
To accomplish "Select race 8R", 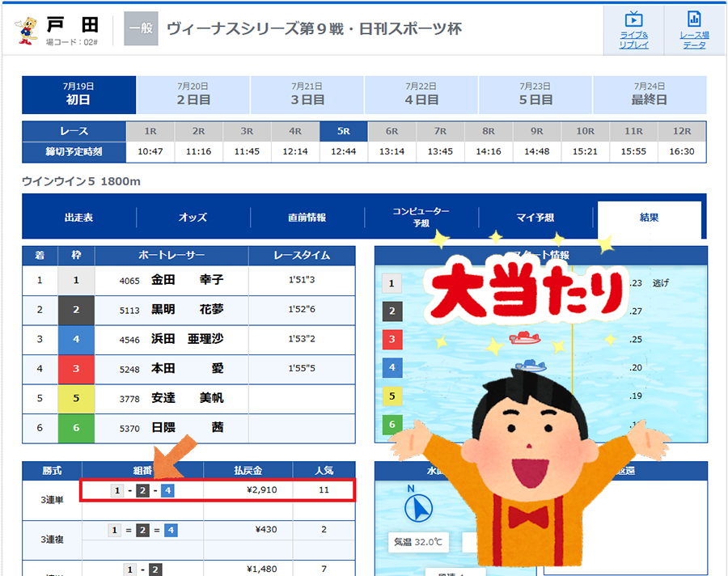I will [489, 131].
